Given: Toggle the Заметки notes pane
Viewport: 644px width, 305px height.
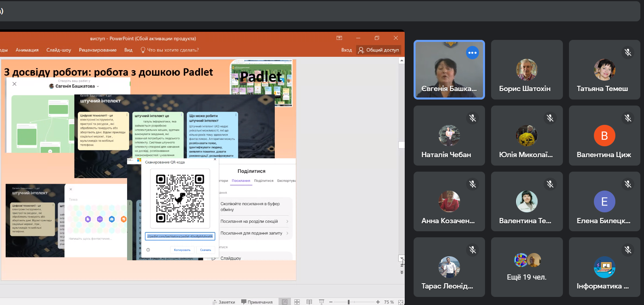Looking at the screenshot, I should (x=224, y=302).
